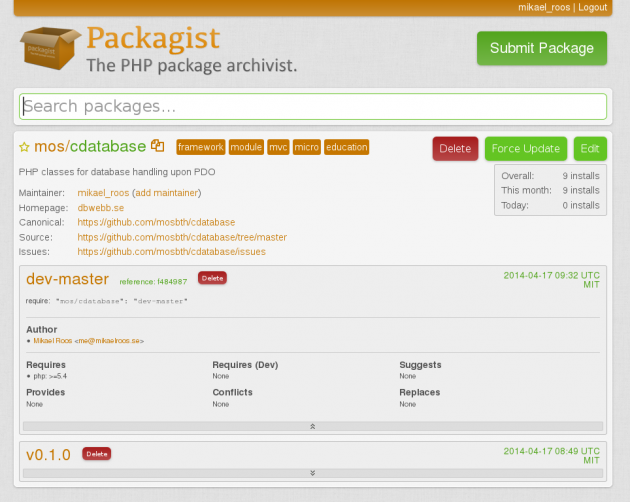630x502 pixels.
Task: Select the require "mos/cdatabase": "dev-master" text
Action: coord(107,301)
